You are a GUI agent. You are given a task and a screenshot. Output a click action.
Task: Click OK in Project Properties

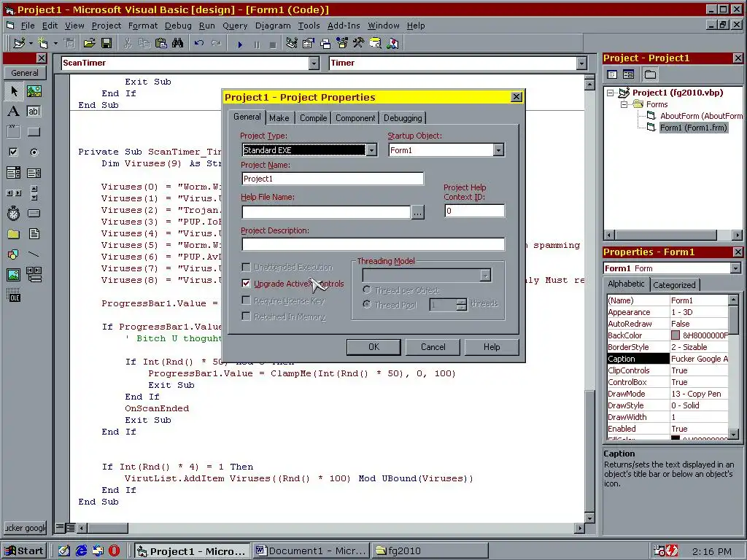pyautogui.click(x=373, y=347)
